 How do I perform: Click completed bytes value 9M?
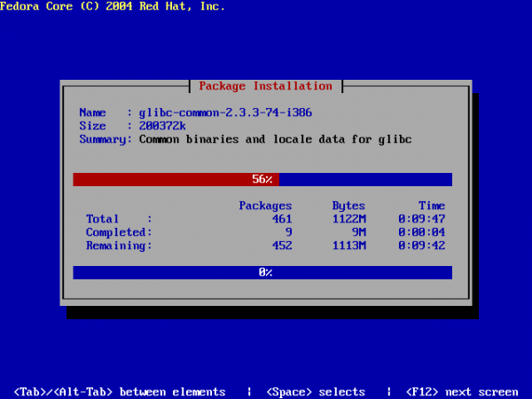[359, 232]
